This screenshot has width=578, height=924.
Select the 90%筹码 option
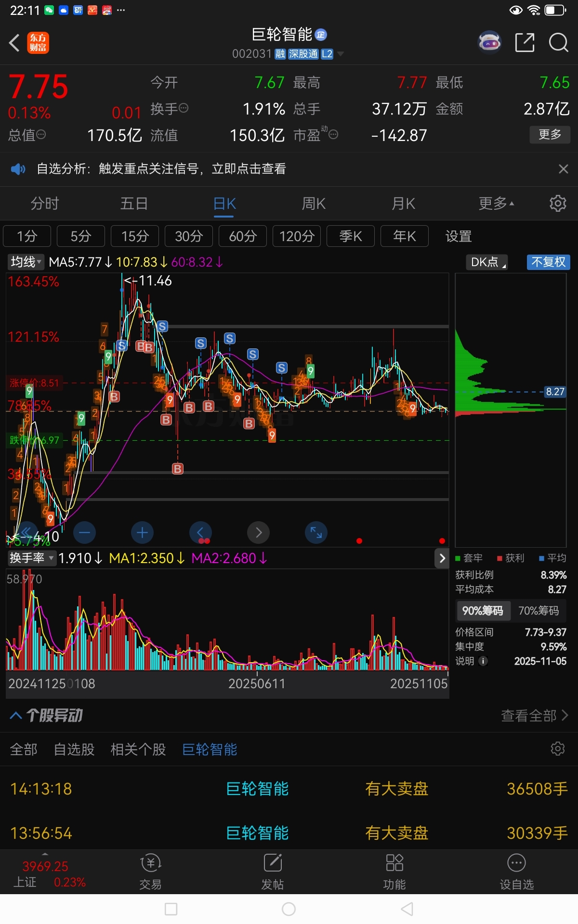(483, 611)
